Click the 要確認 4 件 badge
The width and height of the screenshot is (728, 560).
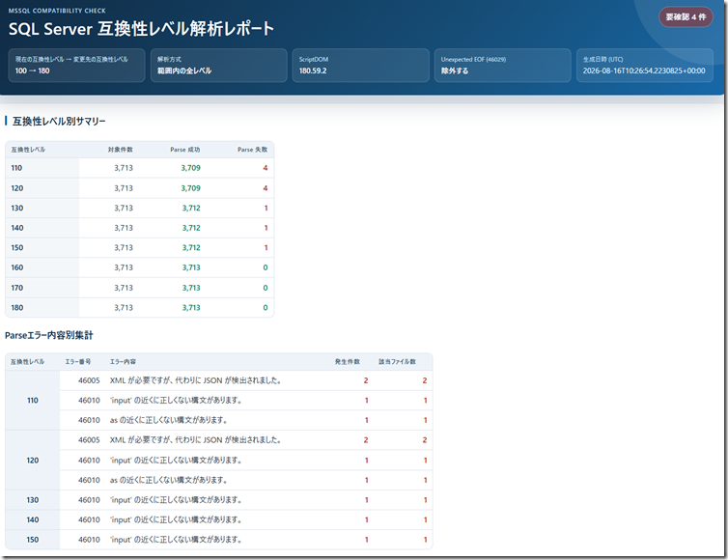click(686, 17)
